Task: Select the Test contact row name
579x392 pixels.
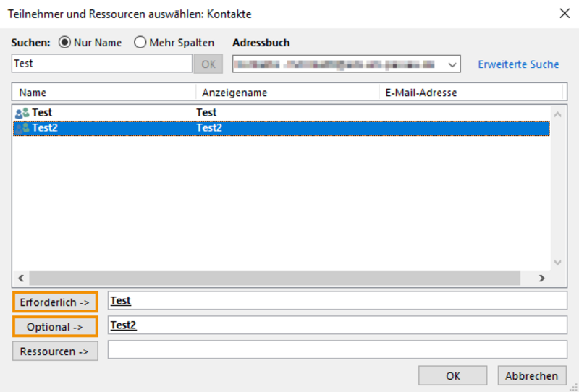Action: click(x=42, y=113)
